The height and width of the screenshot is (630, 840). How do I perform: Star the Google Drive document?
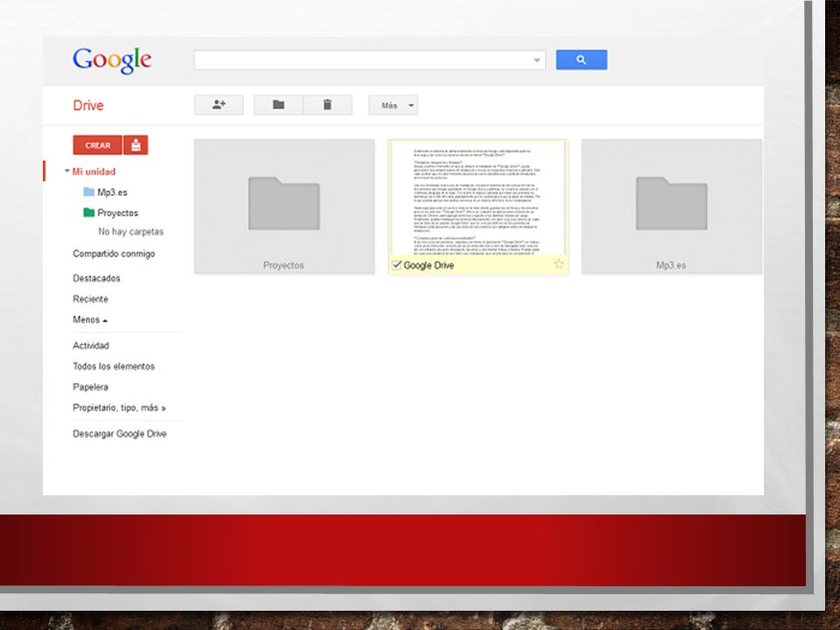(x=559, y=264)
